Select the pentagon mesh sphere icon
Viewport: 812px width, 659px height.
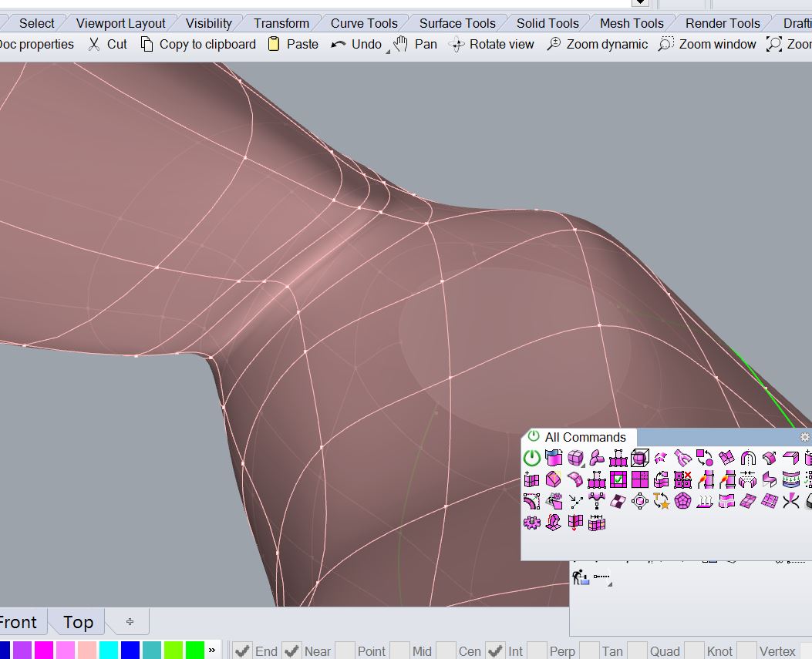pos(682,502)
